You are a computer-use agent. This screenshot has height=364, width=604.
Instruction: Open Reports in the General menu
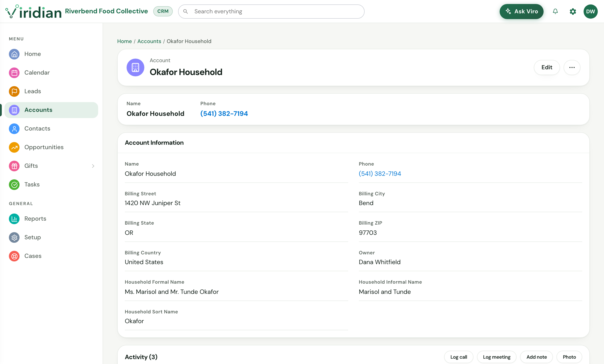[51, 219]
